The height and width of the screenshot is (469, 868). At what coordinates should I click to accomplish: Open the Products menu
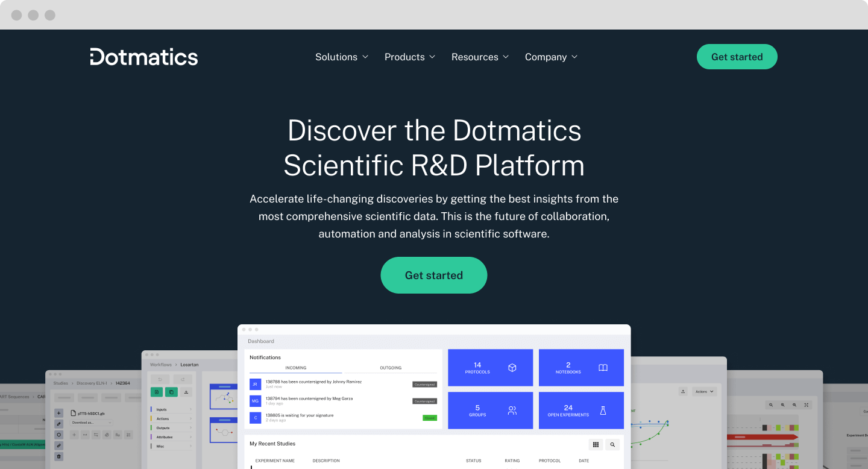[x=410, y=57]
